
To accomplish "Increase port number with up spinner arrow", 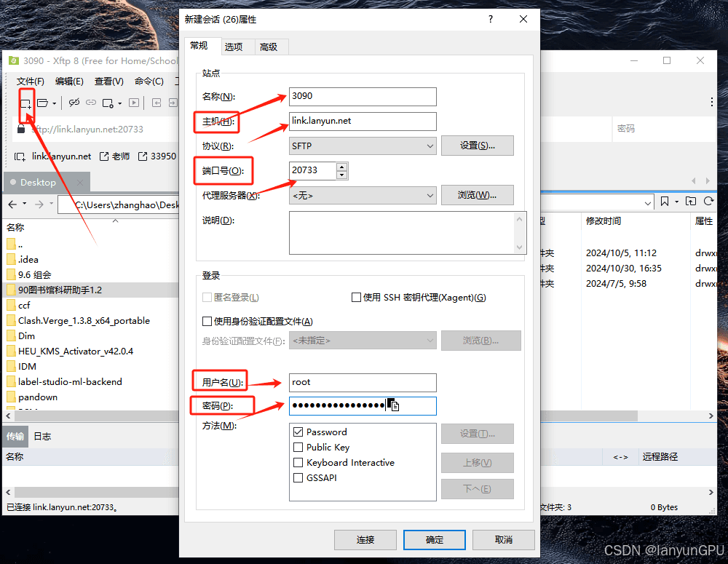I will [x=342, y=167].
